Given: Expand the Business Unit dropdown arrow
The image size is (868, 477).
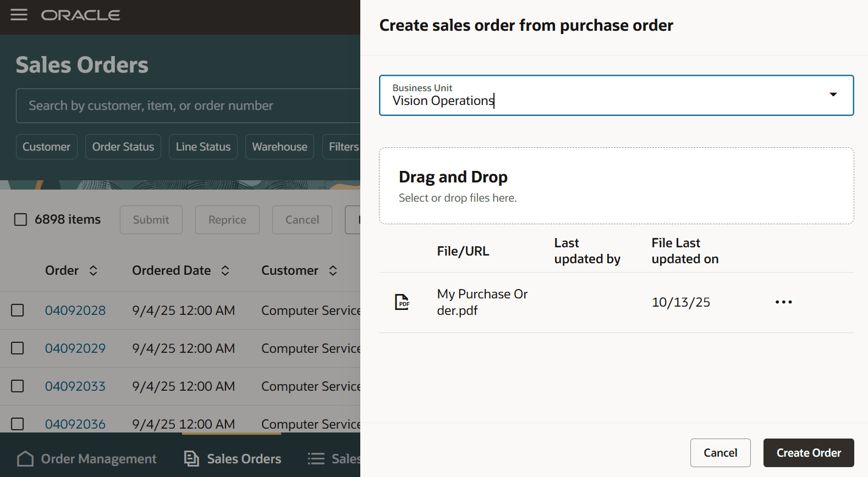Looking at the screenshot, I should (833, 95).
